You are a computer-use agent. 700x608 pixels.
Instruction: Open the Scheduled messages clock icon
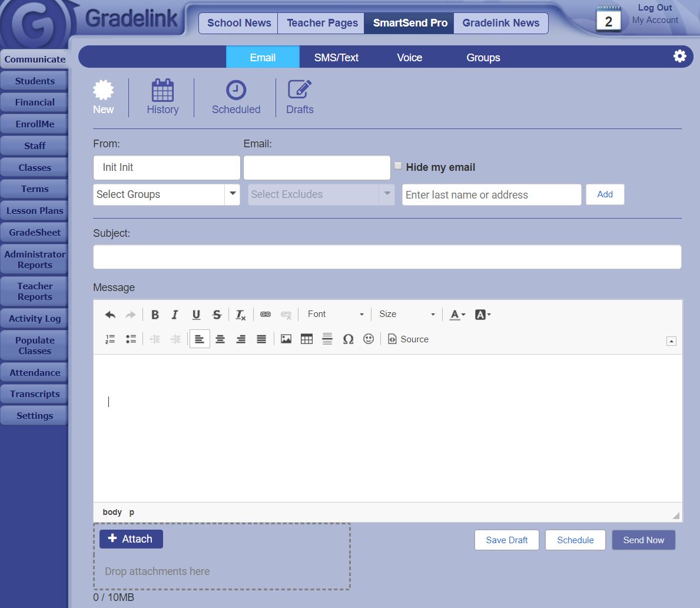(x=236, y=91)
